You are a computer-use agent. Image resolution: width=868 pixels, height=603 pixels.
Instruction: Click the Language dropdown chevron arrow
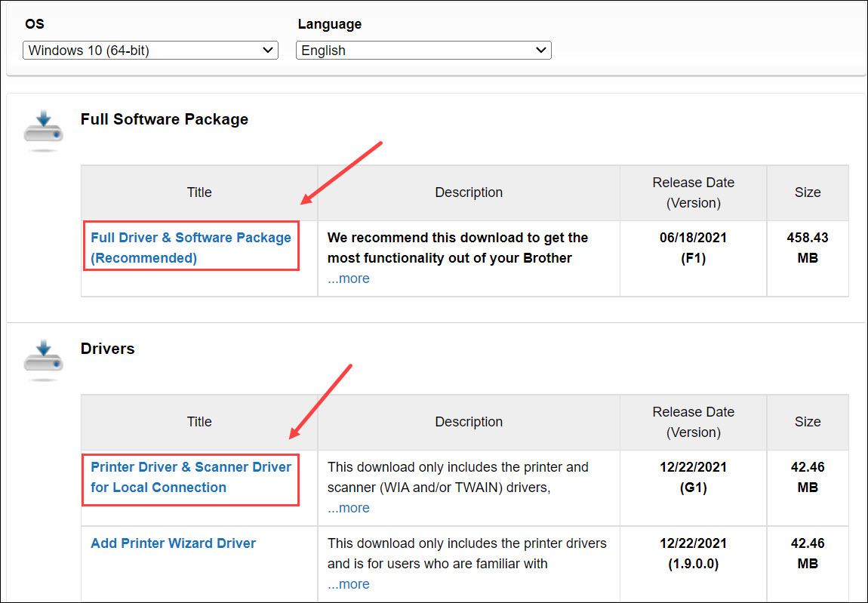(541, 51)
